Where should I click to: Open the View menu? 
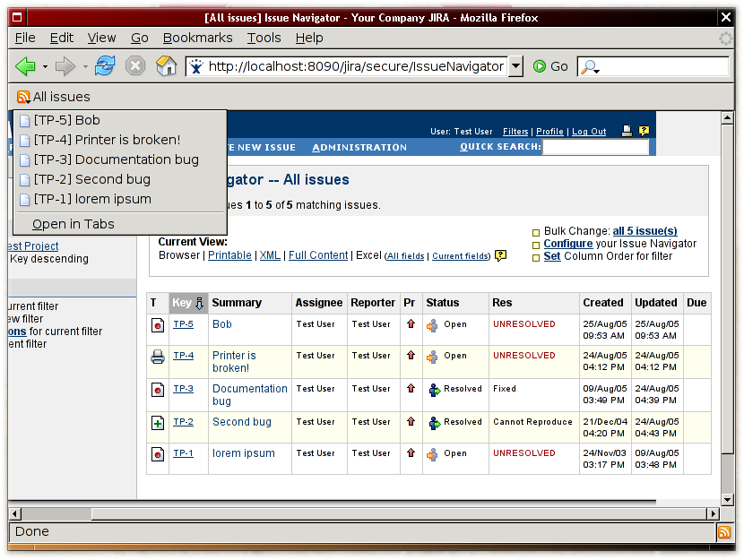(x=101, y=38)
